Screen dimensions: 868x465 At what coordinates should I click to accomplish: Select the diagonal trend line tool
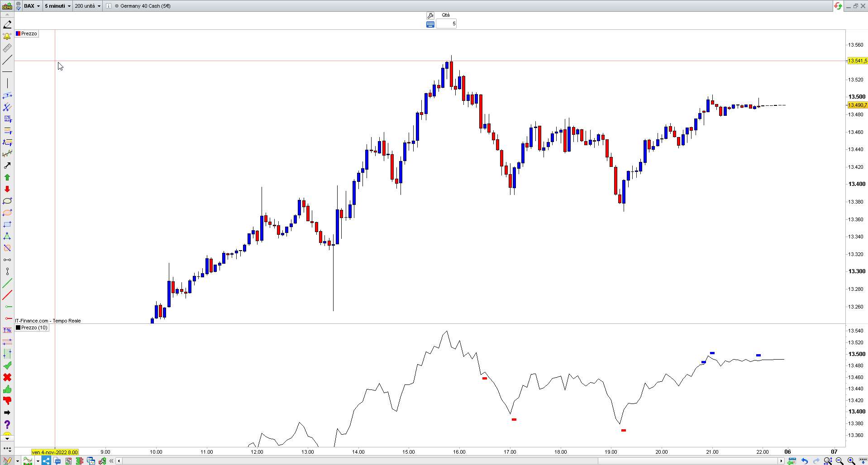(x=7, y=60)
